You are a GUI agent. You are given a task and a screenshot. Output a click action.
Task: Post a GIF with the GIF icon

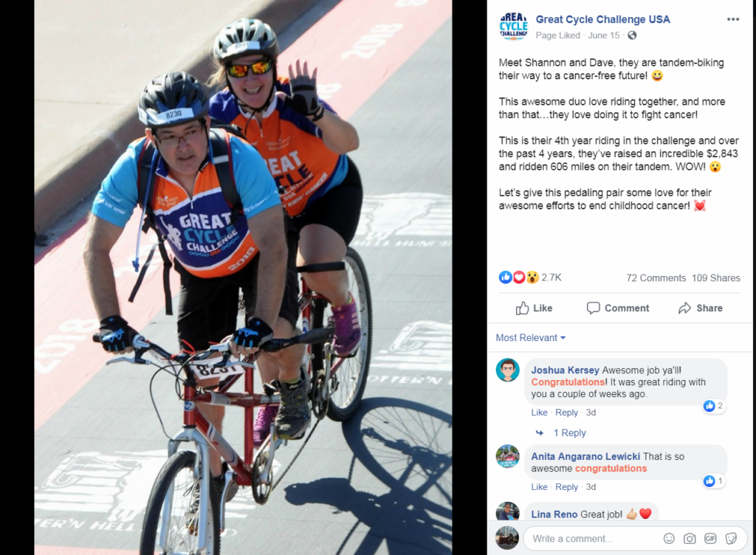tap(710, 538)
